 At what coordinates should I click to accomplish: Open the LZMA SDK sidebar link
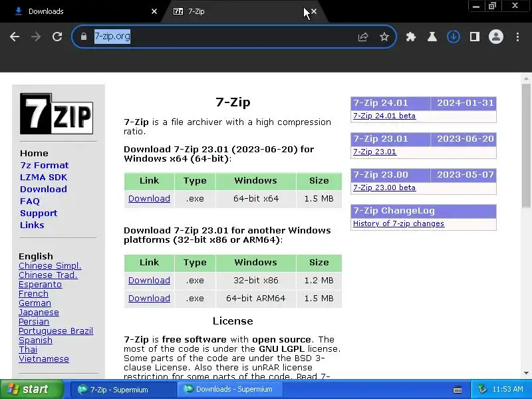[43, 177]
